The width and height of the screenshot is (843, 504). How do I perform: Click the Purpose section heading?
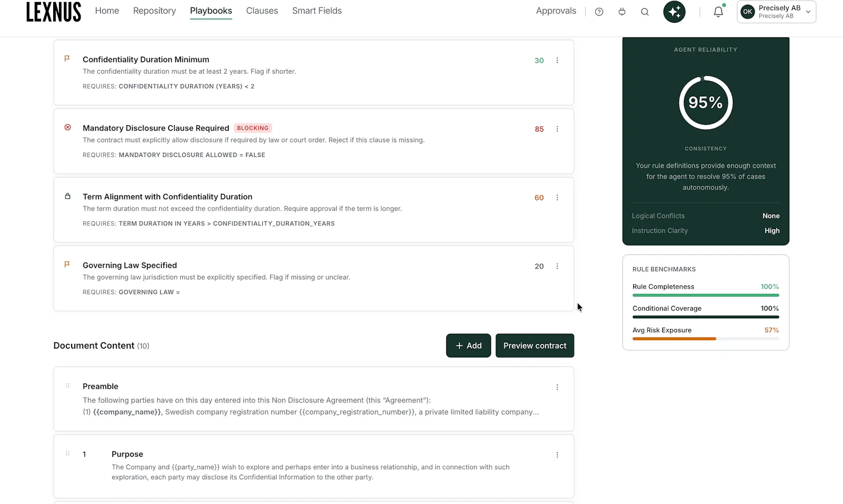coord(127,454)
